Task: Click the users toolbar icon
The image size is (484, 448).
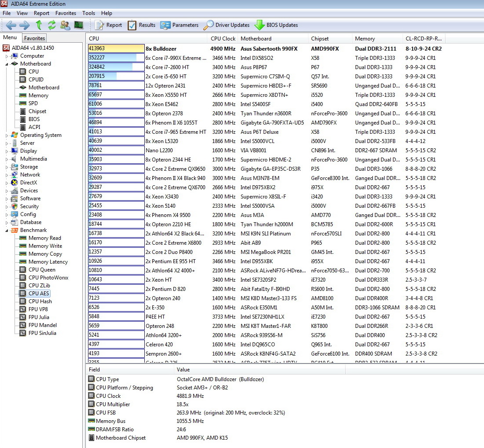Action: click(65, 25)
